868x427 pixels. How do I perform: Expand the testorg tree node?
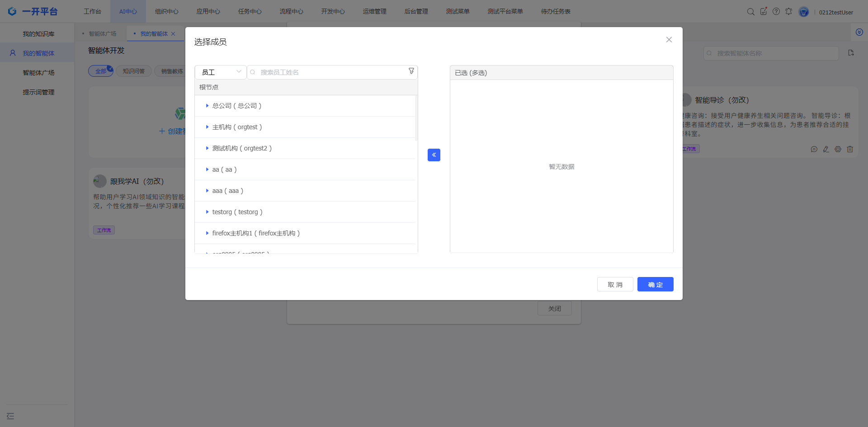tap(207, 212)
